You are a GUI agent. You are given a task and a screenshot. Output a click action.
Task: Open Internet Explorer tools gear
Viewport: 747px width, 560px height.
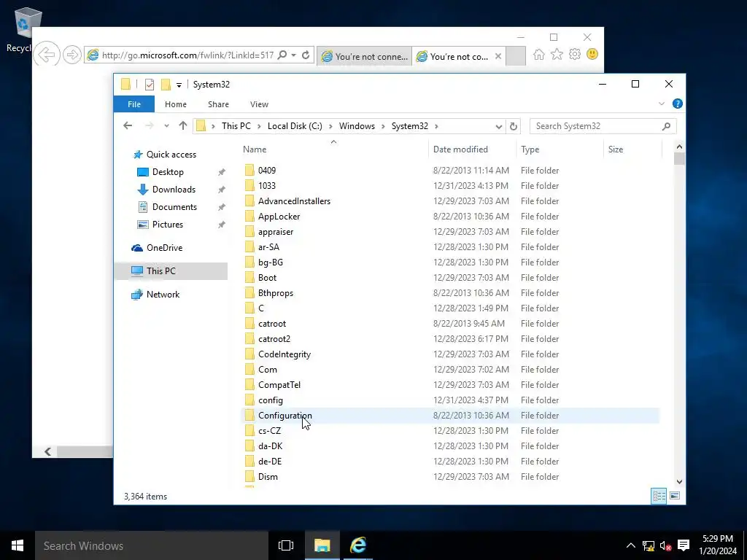click(x=575, y=54)
